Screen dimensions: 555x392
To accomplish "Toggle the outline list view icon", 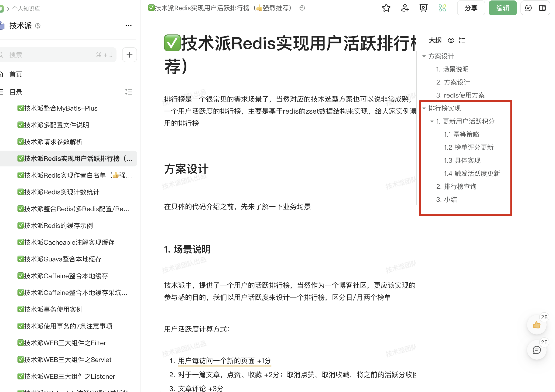I will coord(462,40).
